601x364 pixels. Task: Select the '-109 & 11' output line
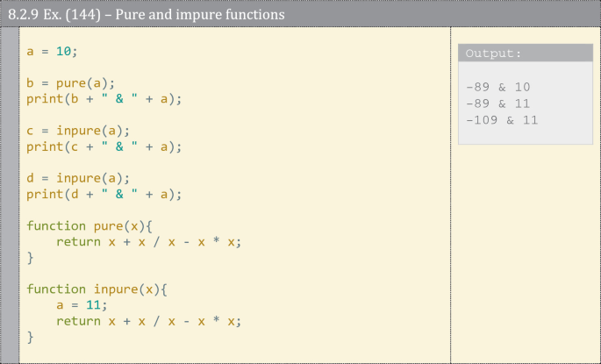[x=502, y=120]
